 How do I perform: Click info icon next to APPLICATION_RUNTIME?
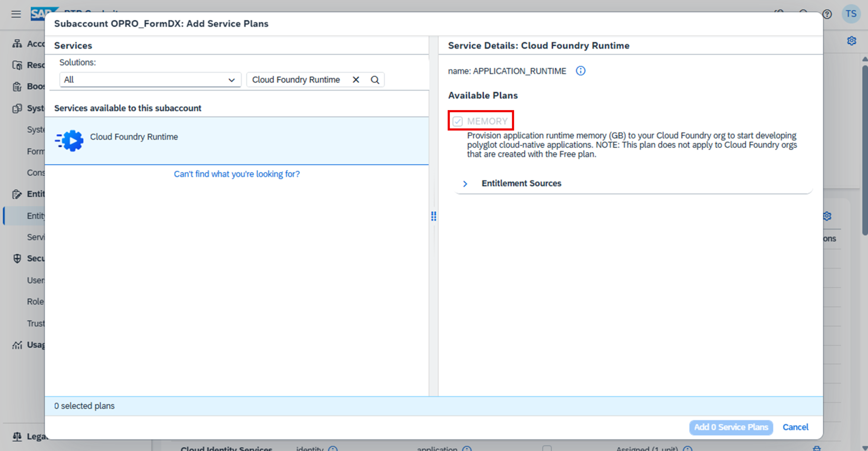click(580, 71)
